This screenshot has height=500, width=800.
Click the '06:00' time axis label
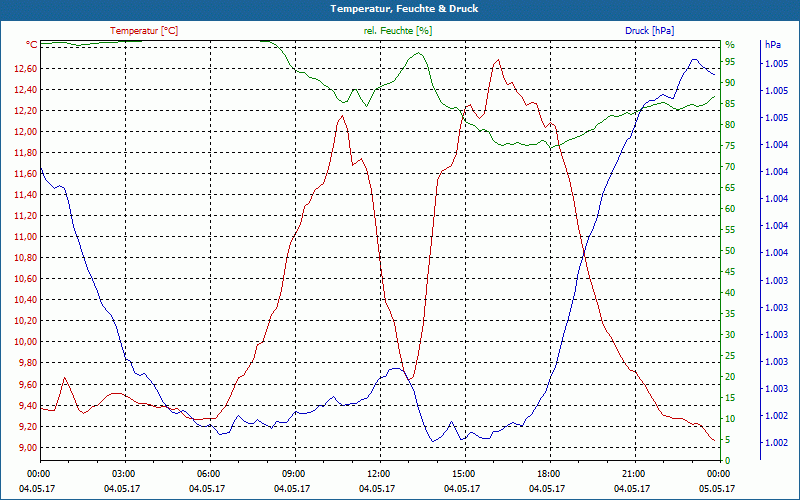(208, 473)
